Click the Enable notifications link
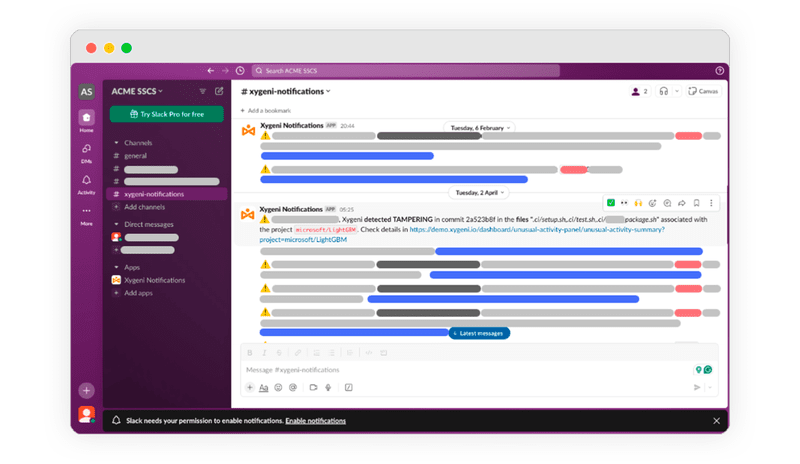This screenshot has height=464, width=800. click(315, 421)
